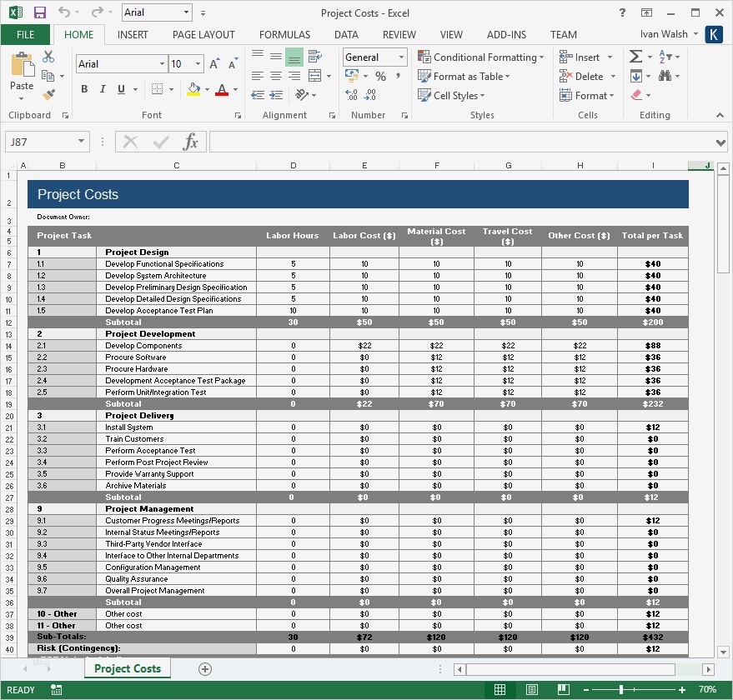Set Bottom Align vertical alignment
Screen dimensions: 733x700
click(x=294, y=57)
